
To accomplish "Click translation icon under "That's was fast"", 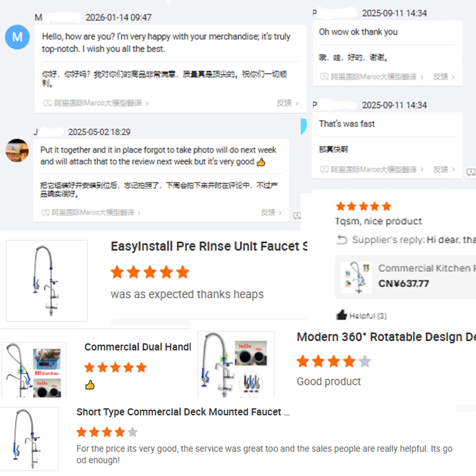I will (x=324, y=169).
